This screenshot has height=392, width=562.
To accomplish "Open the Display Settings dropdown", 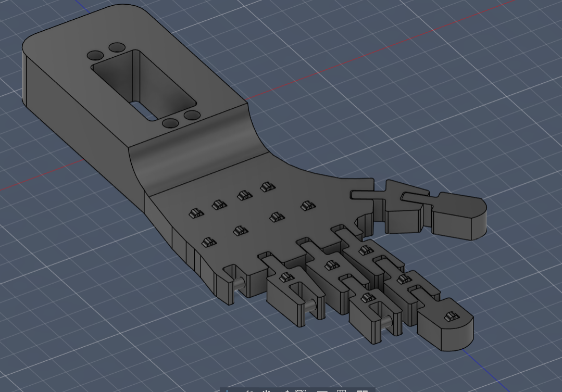I will (x=322, y=390).
